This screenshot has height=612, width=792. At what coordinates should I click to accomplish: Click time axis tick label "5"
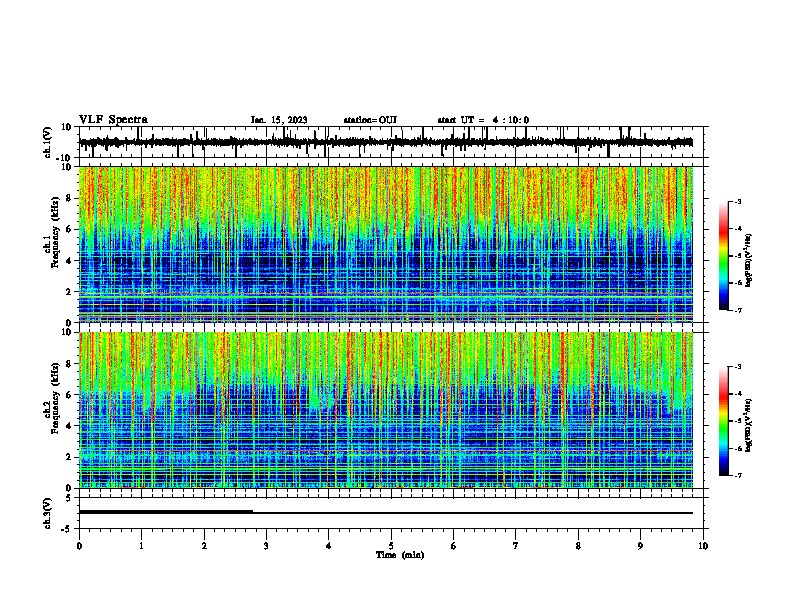(x=391, y=546)
